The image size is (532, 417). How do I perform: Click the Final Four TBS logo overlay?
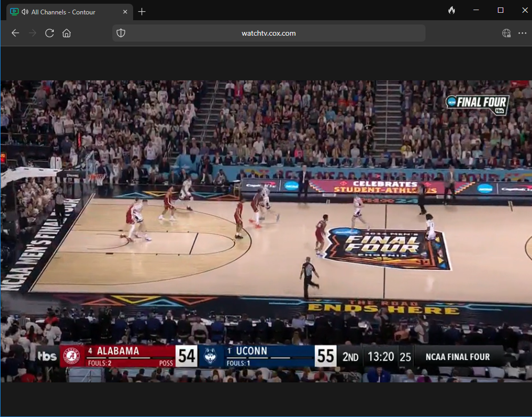[x=477, y=104]
